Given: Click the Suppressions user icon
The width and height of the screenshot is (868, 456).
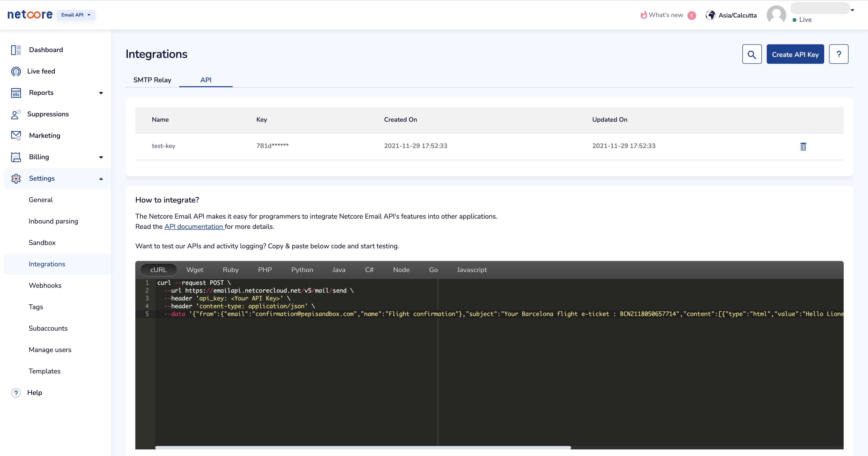Looking at the screenshot, I should tap(16, 114).
